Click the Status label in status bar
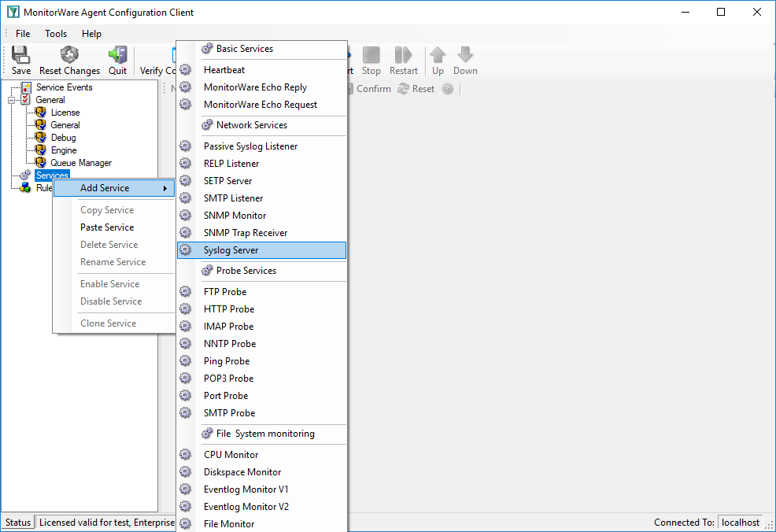This screenshot has width=776, height=532. pos(18,523)
